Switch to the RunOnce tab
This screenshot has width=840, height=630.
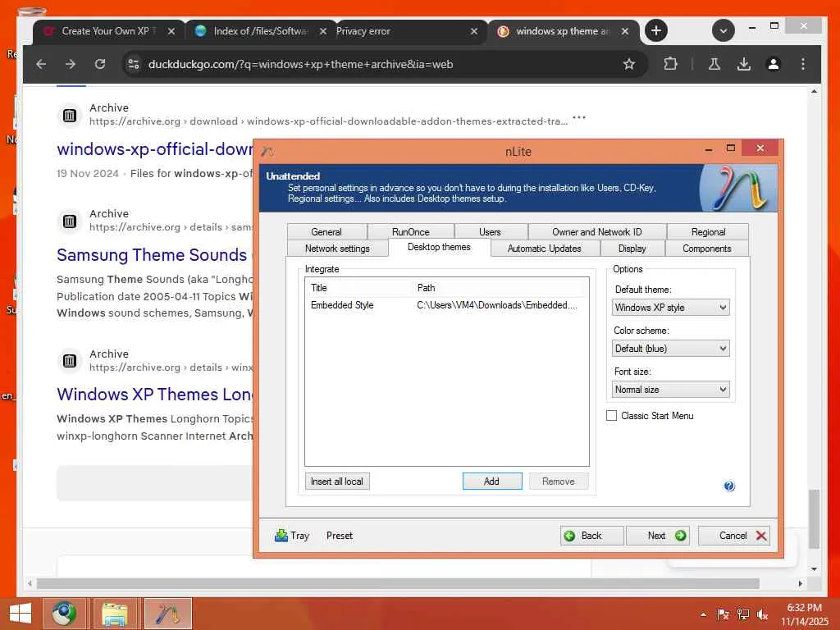coord(411,232)
